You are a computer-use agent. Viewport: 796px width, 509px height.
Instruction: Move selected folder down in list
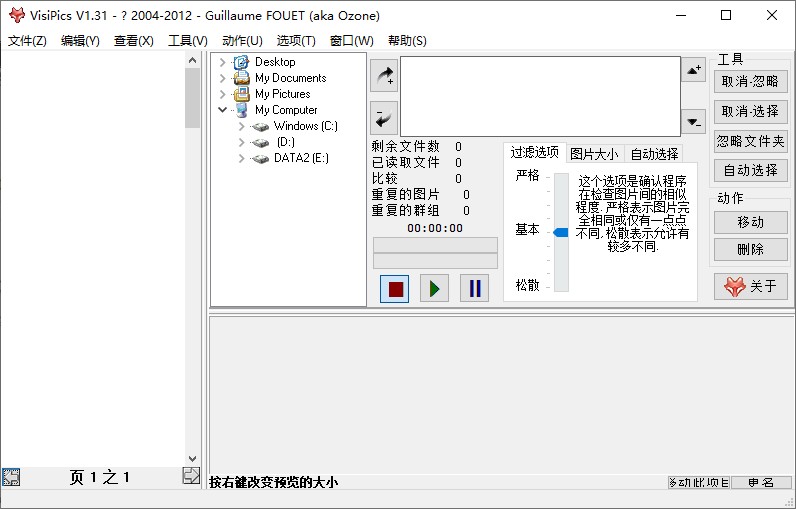pos(694,121)
